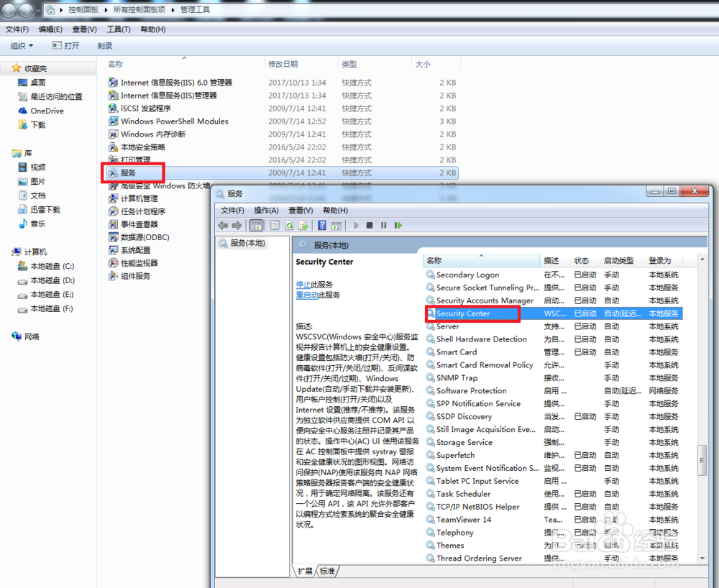The image size is (719, 588).
Task: Open the 组织 dropdown in Explorer toolbar
Action: [20, 45]
